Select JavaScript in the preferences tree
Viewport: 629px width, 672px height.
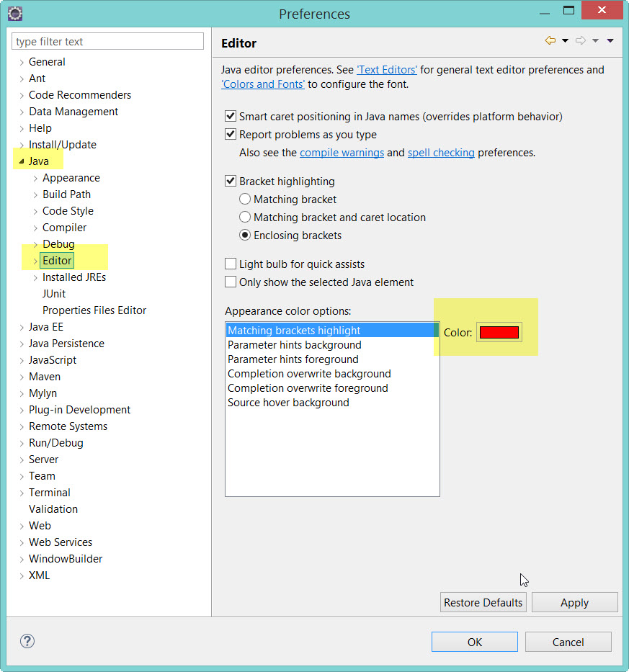(x=53, y=360)
